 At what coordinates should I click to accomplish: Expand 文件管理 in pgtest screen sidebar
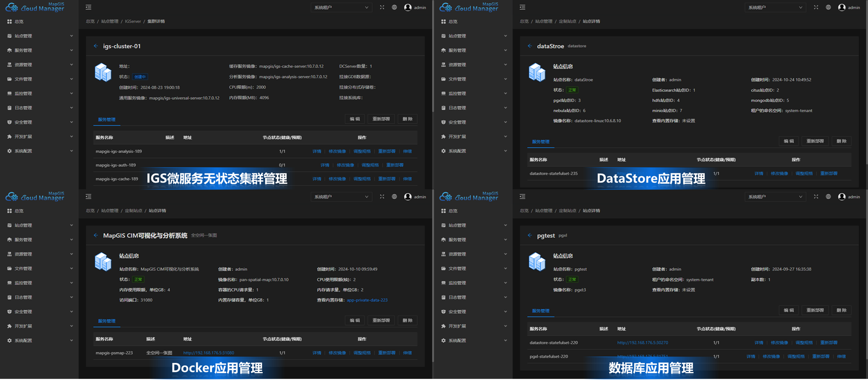click(x=473, y=269)
